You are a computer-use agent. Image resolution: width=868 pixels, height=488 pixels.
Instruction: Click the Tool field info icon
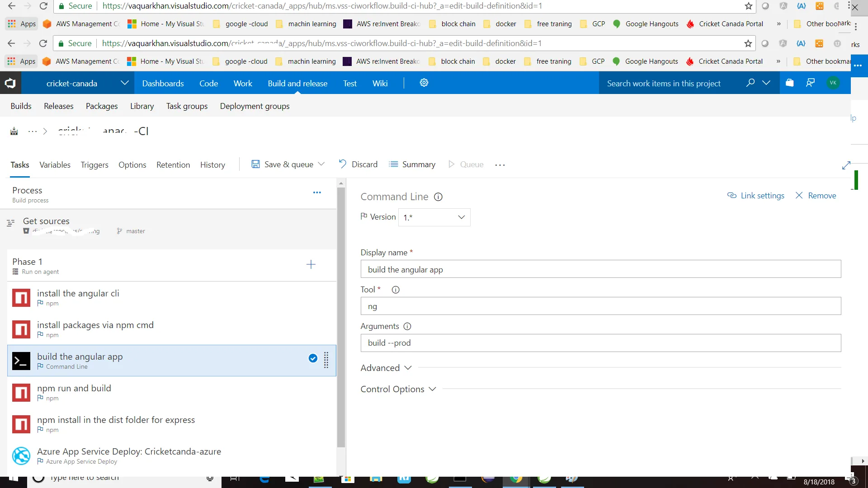(x=396, y=290)
